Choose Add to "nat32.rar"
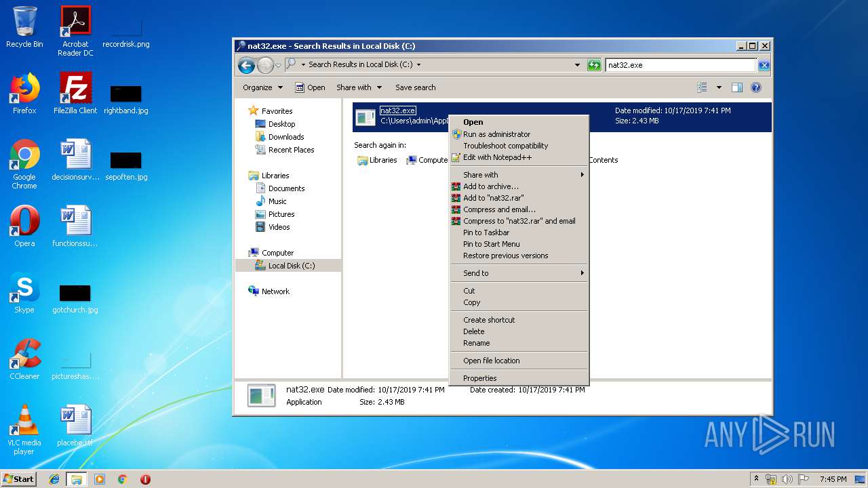 (519, 198)
